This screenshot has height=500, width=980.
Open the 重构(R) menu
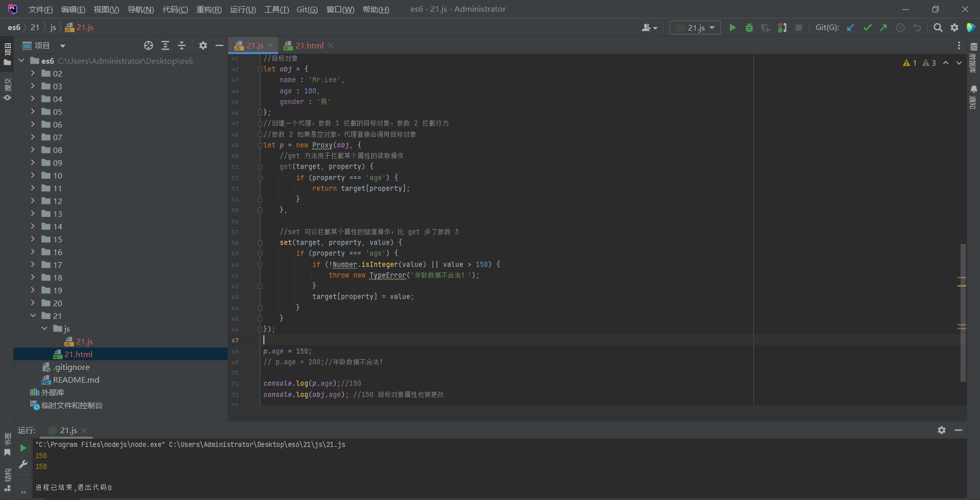(209, 9)
